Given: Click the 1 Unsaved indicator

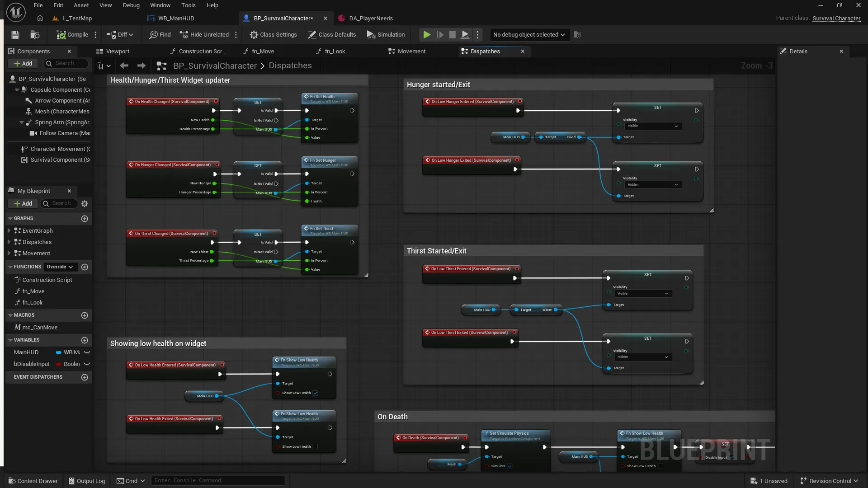Looking at the screenshot, I should 769,481.
